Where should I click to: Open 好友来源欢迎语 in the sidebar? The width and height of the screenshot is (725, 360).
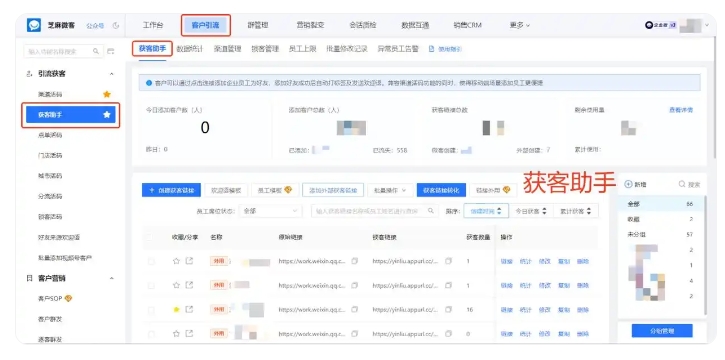(59, 237)
